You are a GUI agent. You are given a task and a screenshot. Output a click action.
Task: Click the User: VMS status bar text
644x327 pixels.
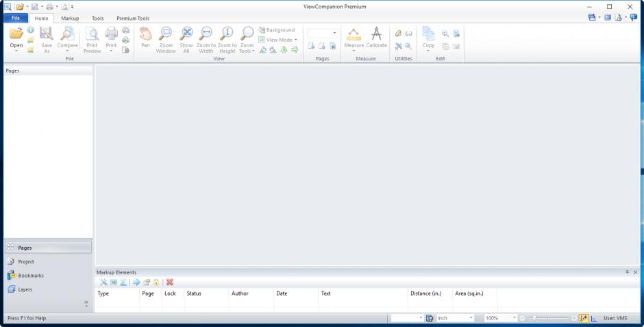coord(615,318)
